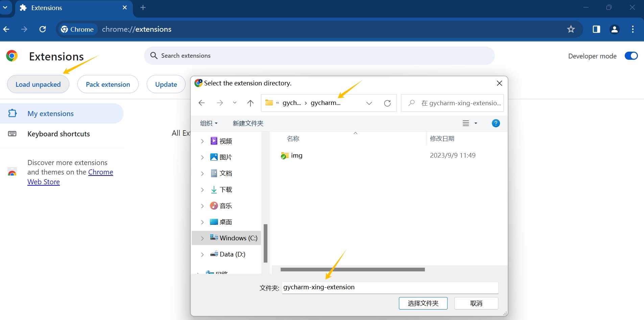Click the search magnifier icon
644x320 pixels.
(x=154, y=56)
